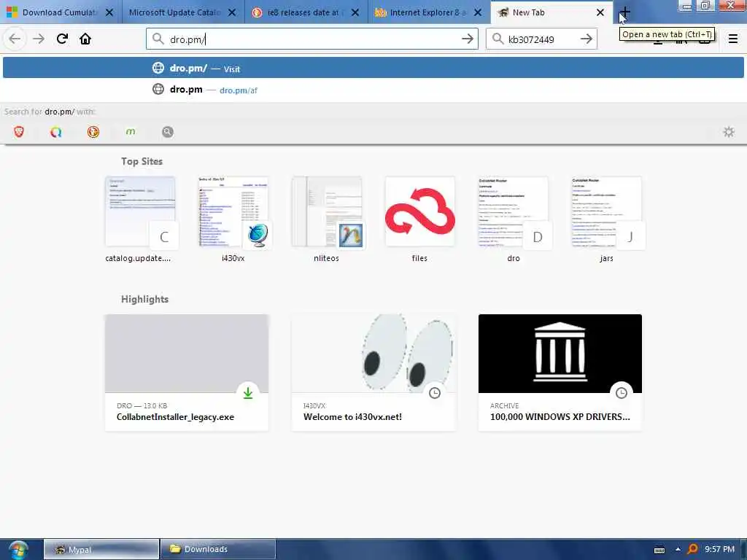This screenshot has width=747, height=560.
Task: Click the dro.pm/ address field
Action: [x=312, y=39]
